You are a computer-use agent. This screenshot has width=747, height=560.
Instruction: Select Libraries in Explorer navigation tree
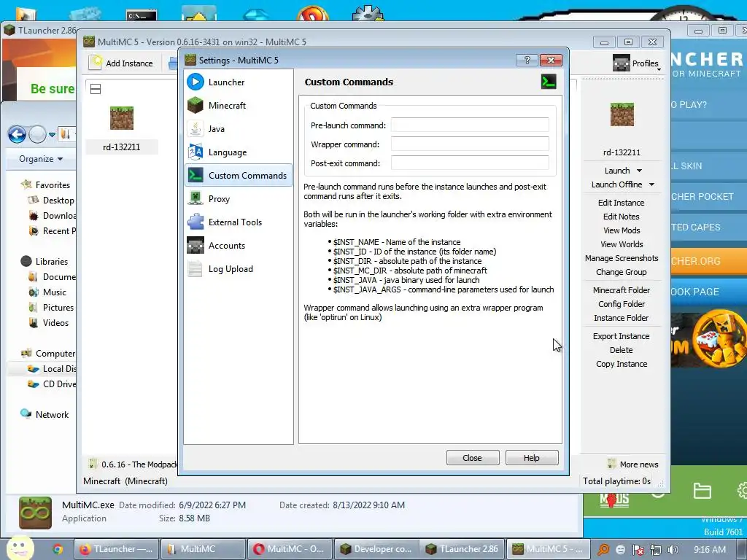click(x=44, y=262)
